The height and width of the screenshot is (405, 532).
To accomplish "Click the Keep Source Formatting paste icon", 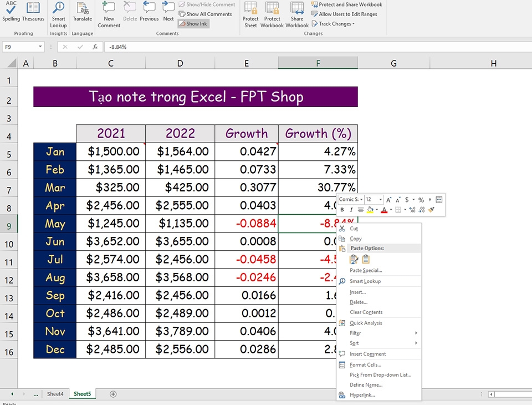I will (354, 259).
